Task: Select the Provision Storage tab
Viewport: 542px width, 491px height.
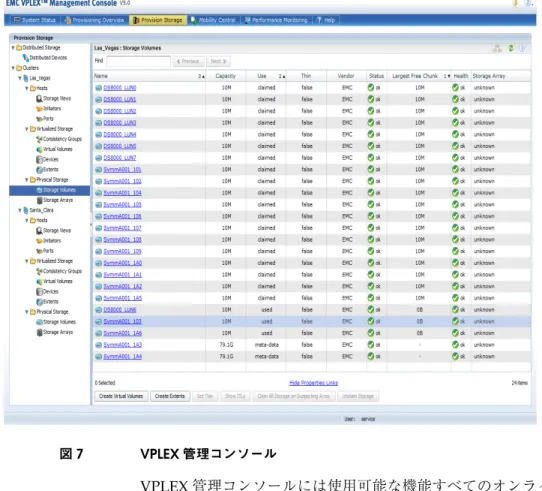Action: click(x=158, y=20)
